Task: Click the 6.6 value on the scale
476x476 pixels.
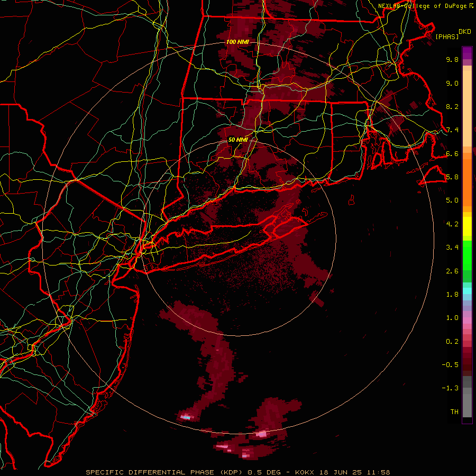Action: pyautogui.click(x=452, y=153)
